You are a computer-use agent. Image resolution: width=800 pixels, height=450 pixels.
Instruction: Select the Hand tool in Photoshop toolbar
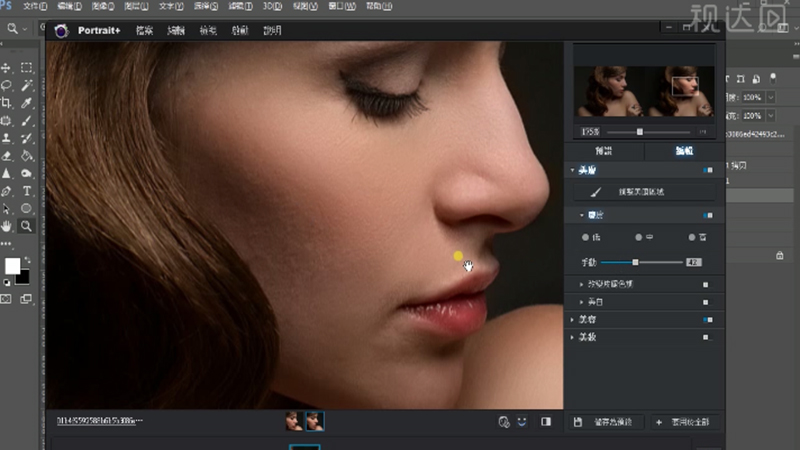click(6, 226)
